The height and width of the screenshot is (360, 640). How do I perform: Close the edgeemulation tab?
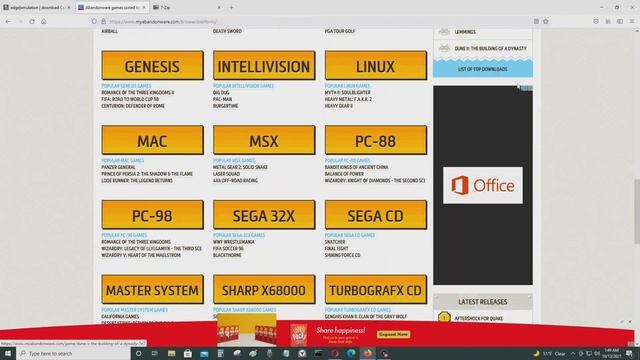pos(69,7)
